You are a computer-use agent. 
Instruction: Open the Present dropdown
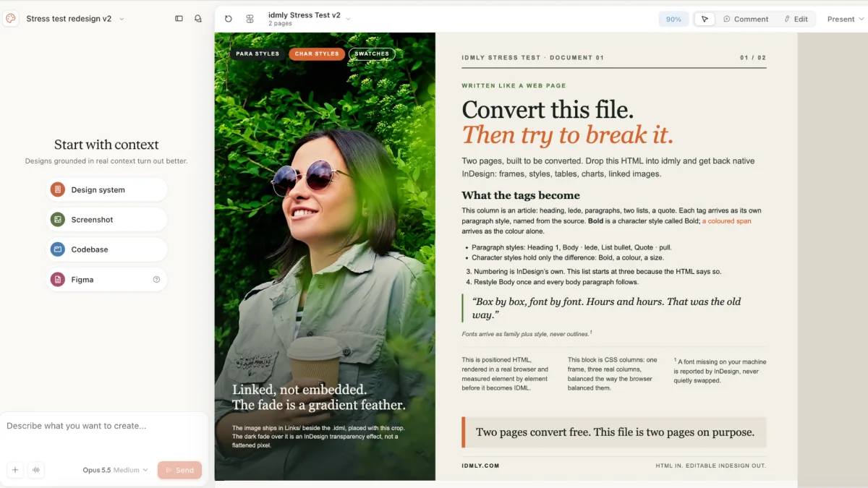click(x=846, y=19)
